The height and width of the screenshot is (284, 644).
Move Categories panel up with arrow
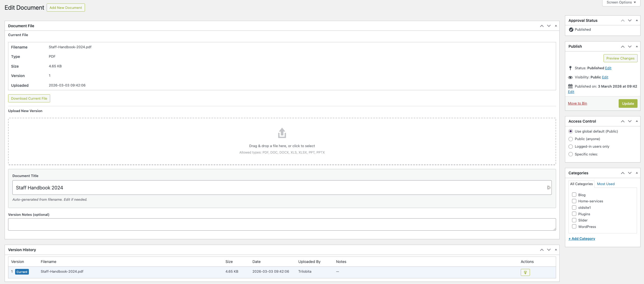[623, 173]
